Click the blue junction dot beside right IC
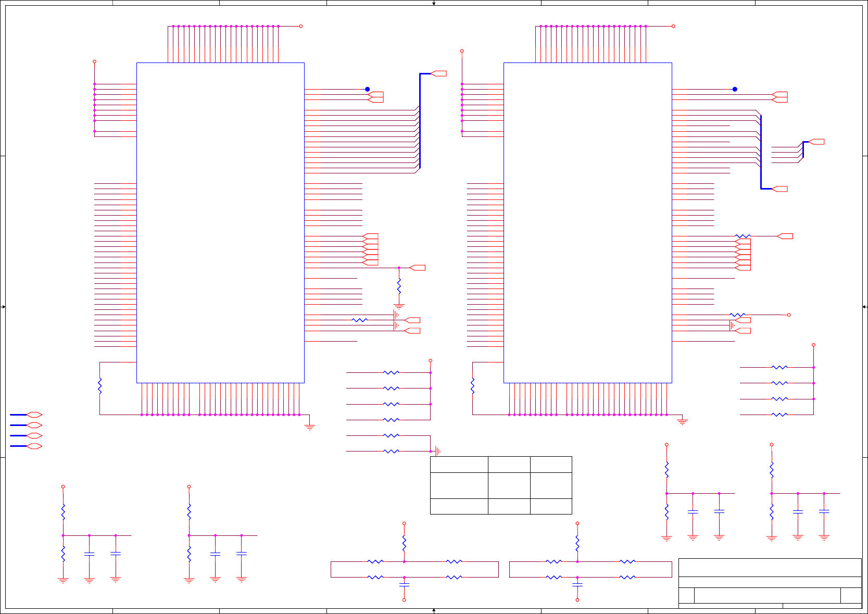The width and height of the screenshot is (868, 614). (x=735, y=89)
